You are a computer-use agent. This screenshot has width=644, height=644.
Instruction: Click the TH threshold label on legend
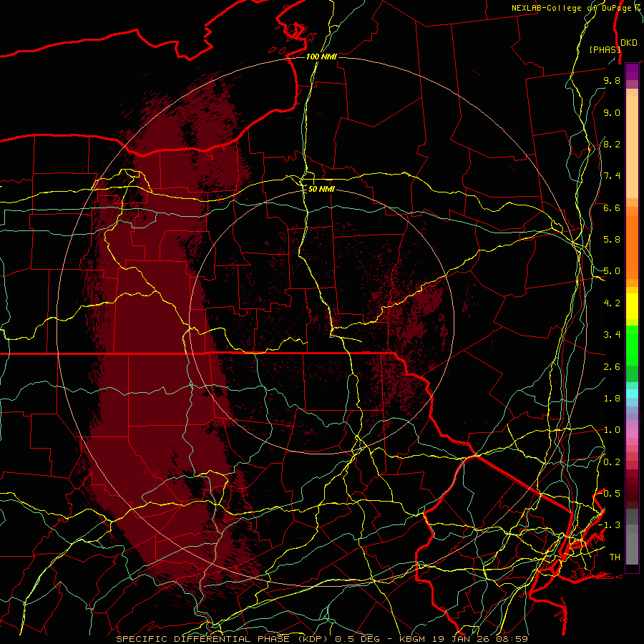coord(615,557)
